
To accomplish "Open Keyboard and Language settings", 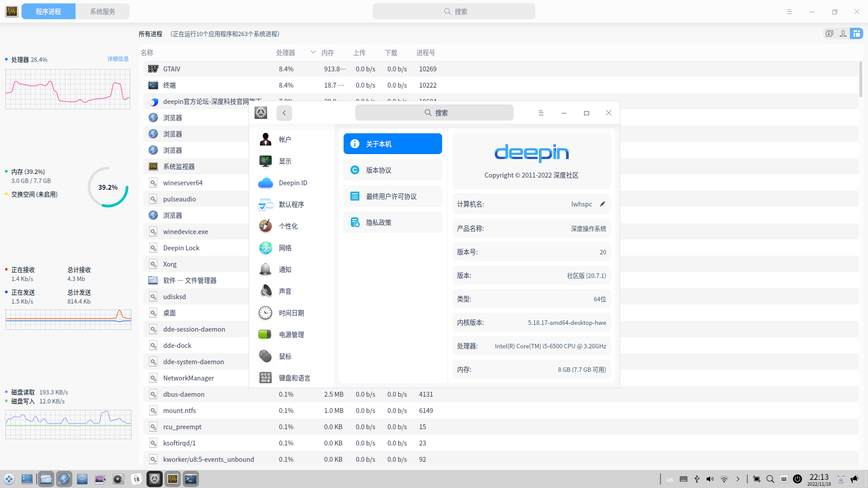I will pos(295,378).
